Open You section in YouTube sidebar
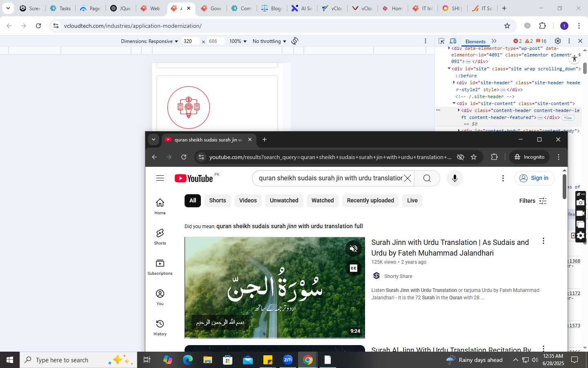 coord(160,297)
